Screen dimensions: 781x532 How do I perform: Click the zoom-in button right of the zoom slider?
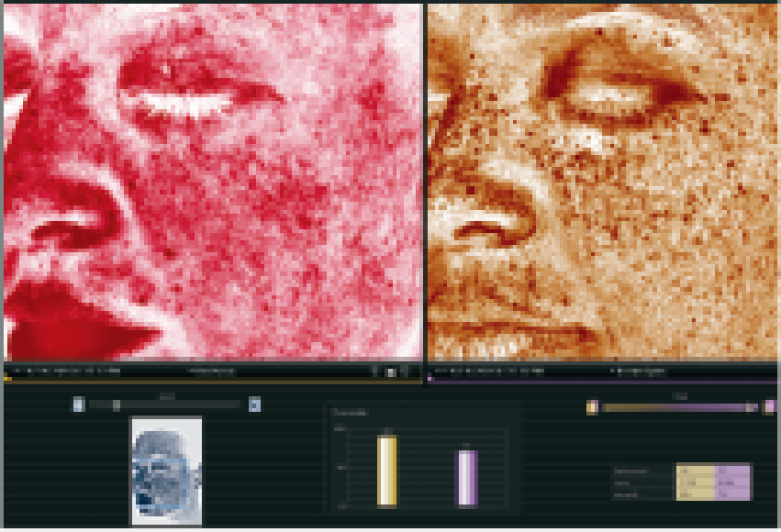(254, 405)
